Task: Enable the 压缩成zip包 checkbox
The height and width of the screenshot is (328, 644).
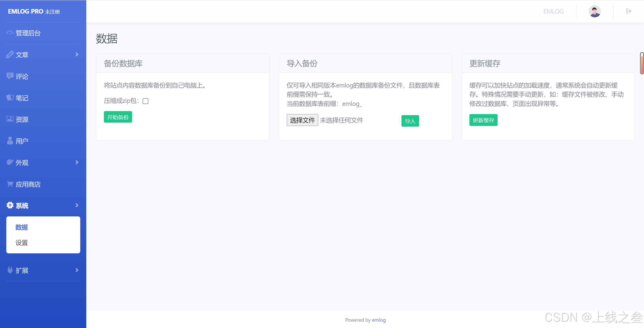Action: [x=145, y=101]
